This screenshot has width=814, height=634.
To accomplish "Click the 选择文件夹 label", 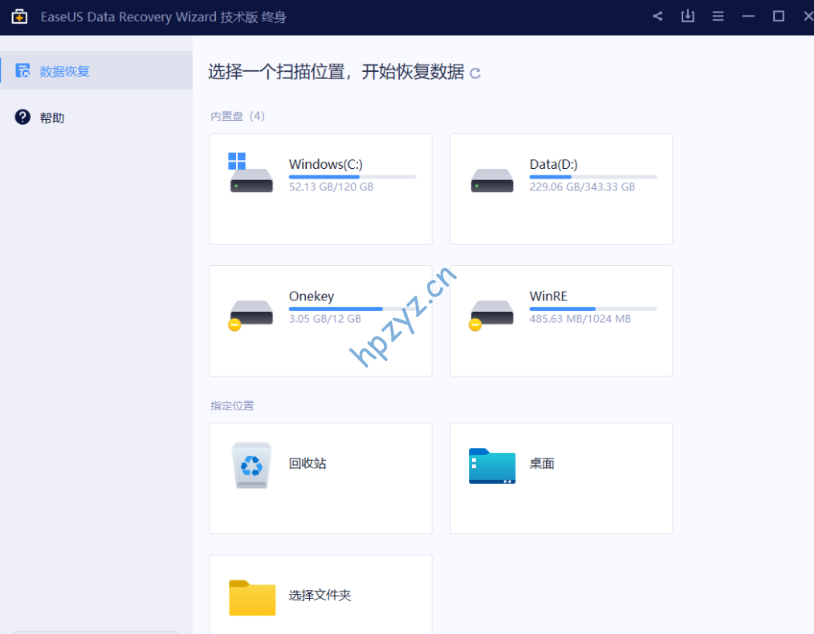I will (320, 596).
